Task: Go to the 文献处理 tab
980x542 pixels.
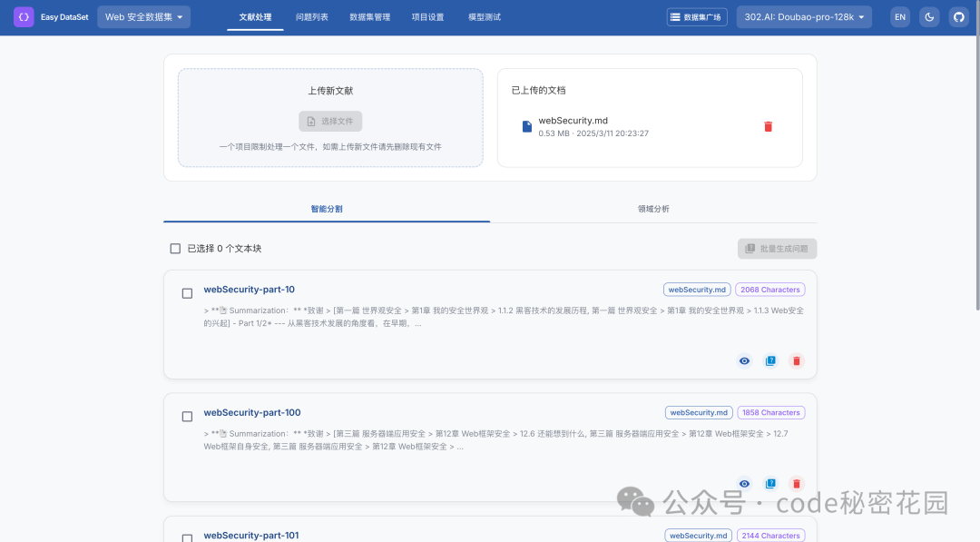Action: click(x=255, y=17)
